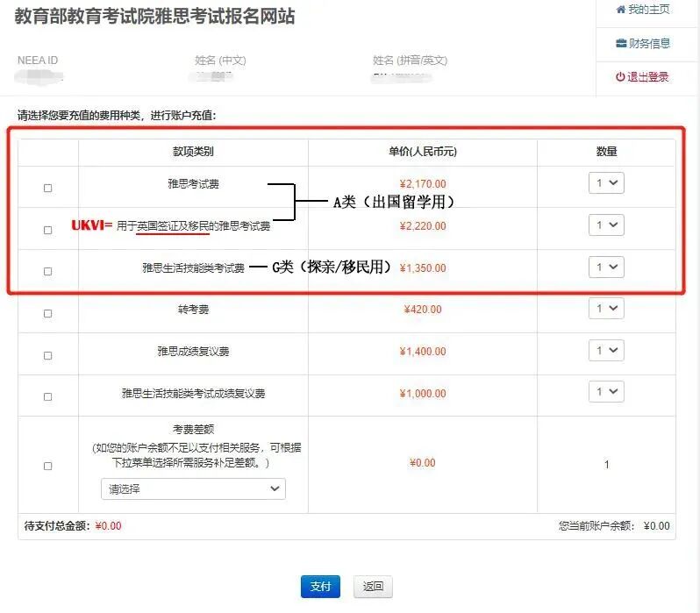Select the 雅思生活技能类考试费 checkbox

pyautogui.click(x=48, y=272)
